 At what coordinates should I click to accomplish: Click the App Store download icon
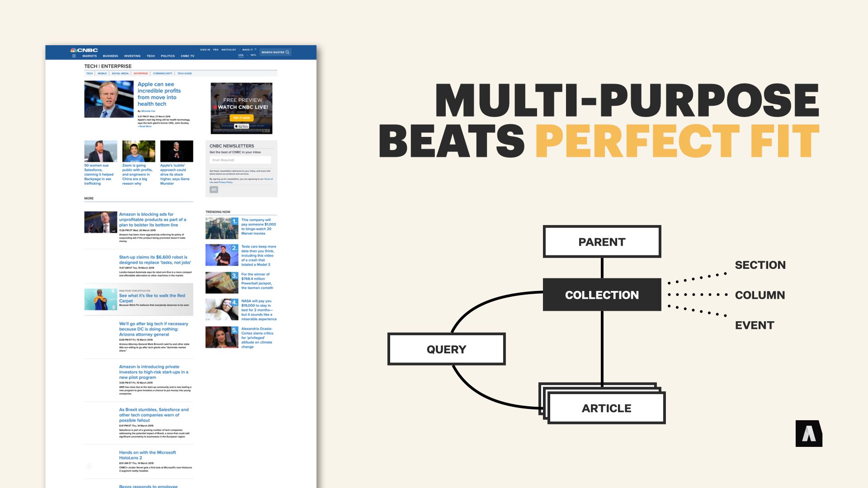(x=241, y=127)
